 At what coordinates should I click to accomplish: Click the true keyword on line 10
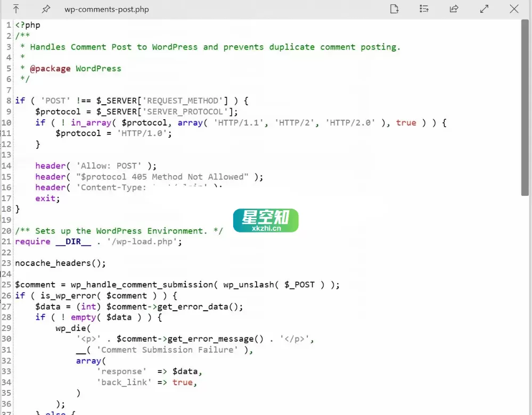[406, 122]
